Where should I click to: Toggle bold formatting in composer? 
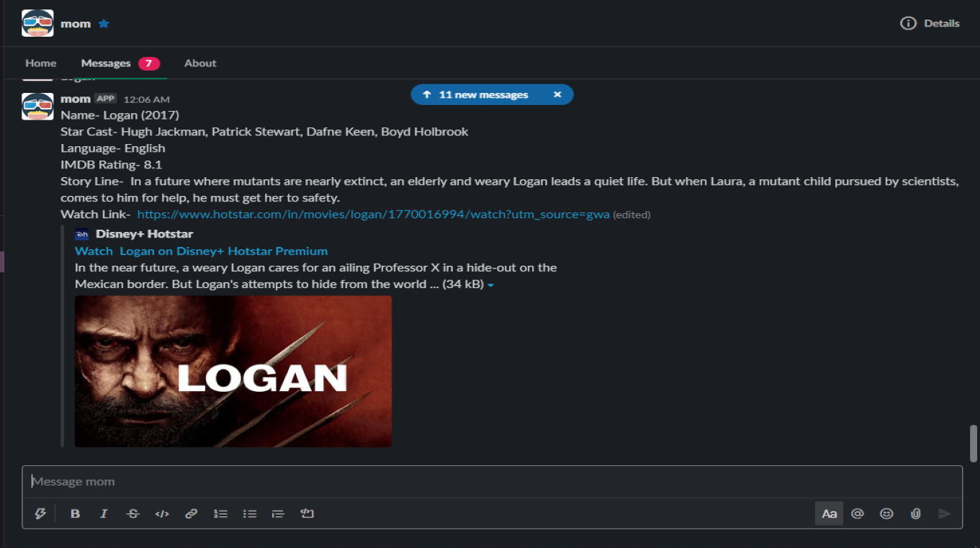point(75,513)
